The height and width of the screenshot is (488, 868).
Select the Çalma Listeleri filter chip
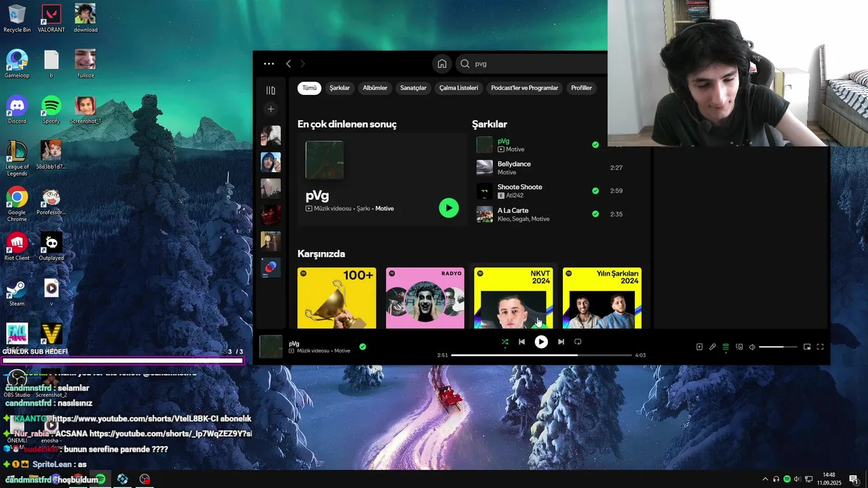(x=458, y=88)
